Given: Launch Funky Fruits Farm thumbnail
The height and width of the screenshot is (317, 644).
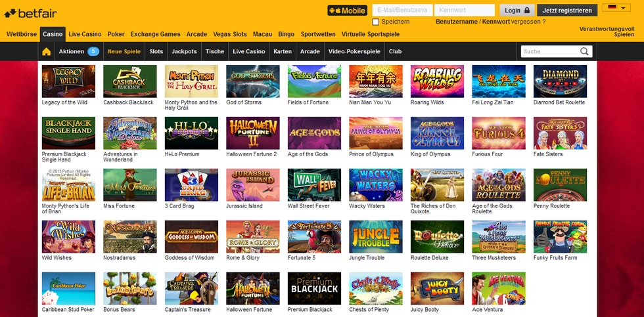Looking at the screenshot, I should tap(560, 237).
